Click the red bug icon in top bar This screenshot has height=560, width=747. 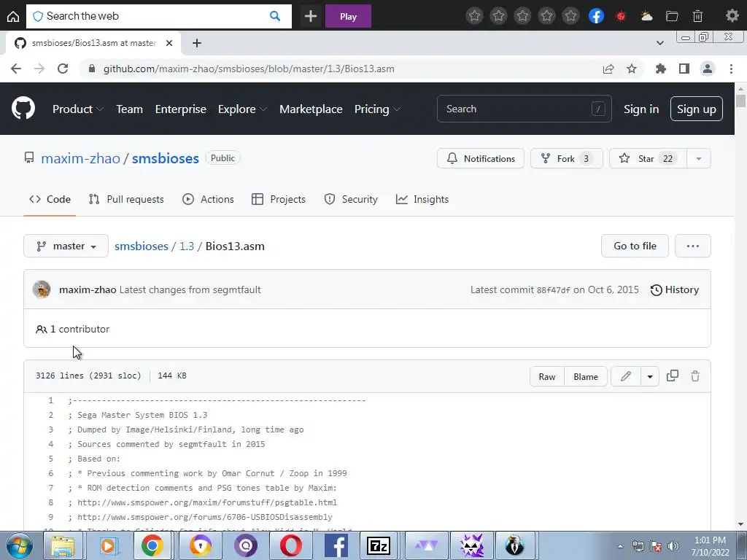(x=621, y=16)
